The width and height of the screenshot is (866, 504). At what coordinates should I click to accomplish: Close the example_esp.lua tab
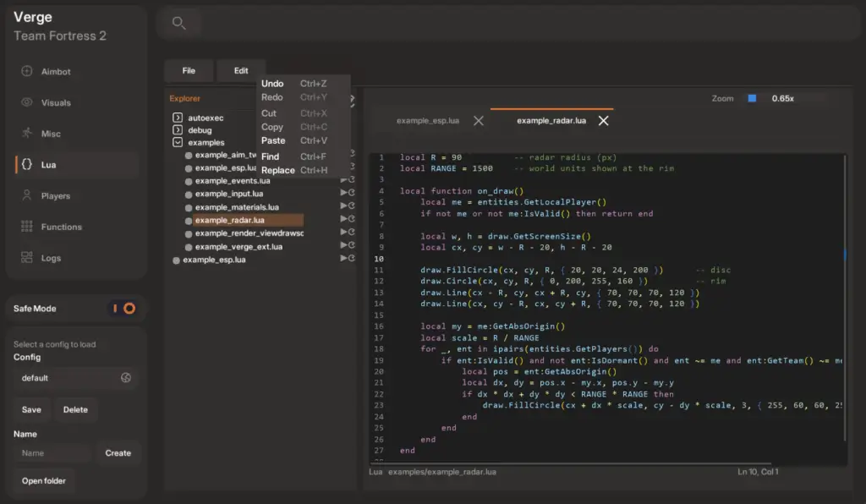pyautogui.click(x=479, y=120)
